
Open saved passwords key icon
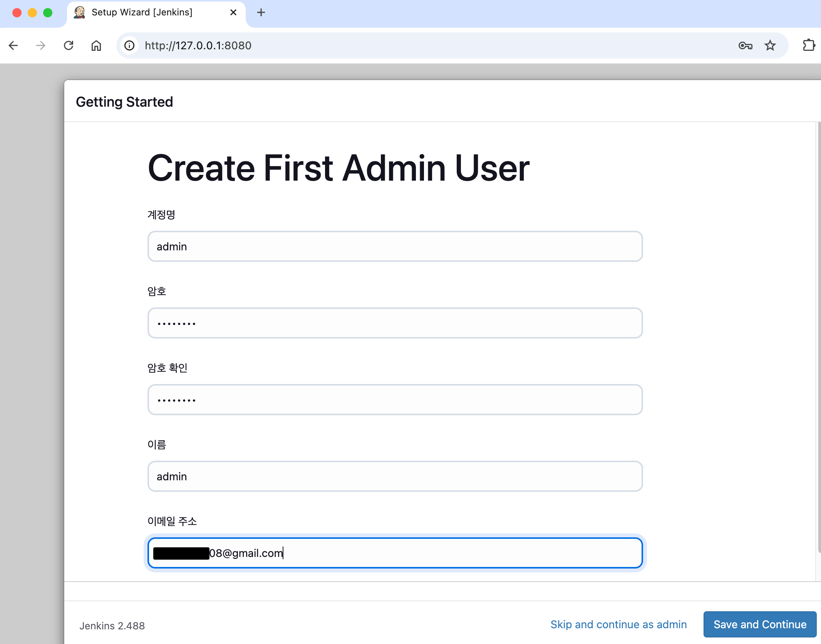click(745, 45)
